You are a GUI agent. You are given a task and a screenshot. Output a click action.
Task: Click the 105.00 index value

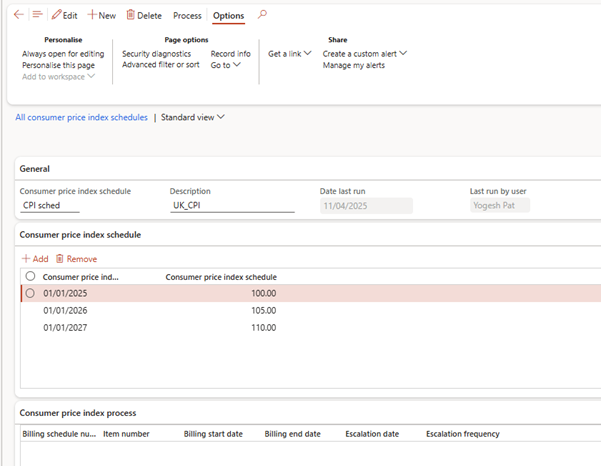point(264,310)
